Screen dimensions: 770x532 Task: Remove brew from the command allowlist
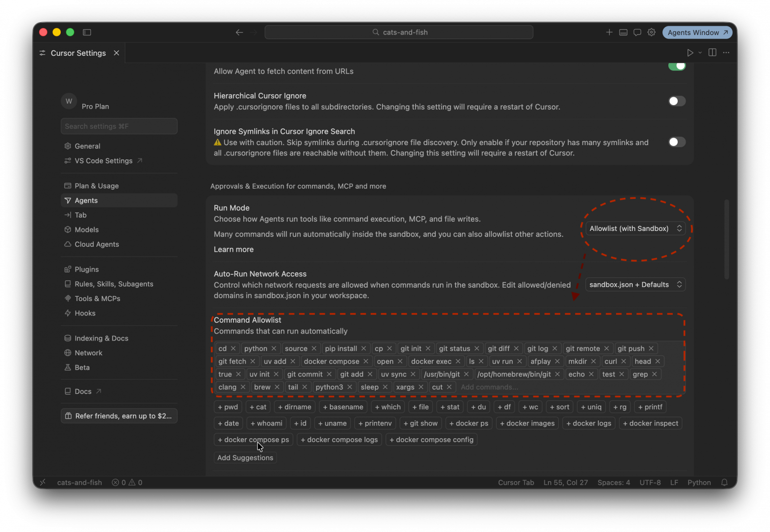(277, 387)
